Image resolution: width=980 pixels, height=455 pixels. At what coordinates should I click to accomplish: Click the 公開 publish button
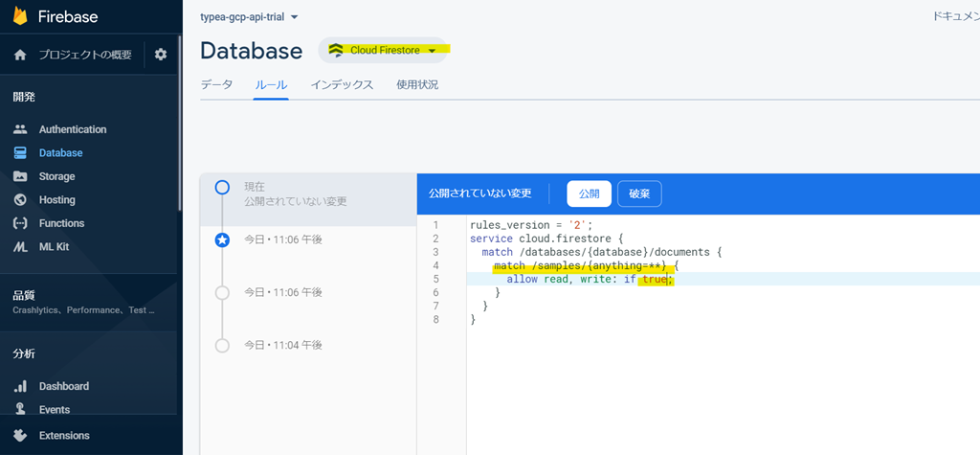coord(589,193)
